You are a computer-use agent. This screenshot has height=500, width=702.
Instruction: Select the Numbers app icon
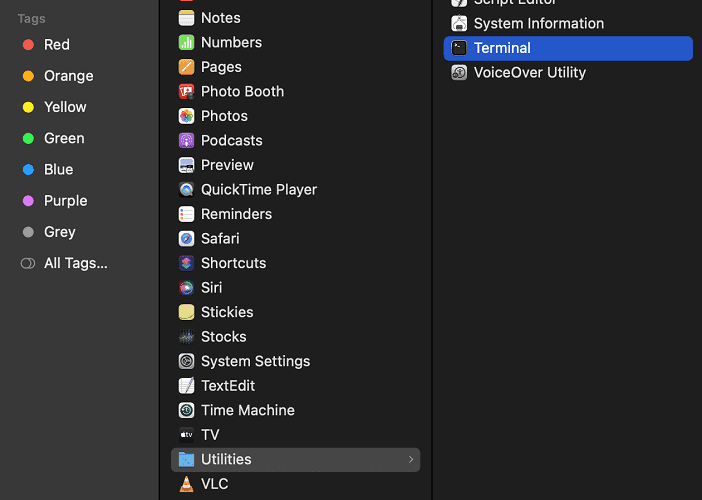(186, 42)
